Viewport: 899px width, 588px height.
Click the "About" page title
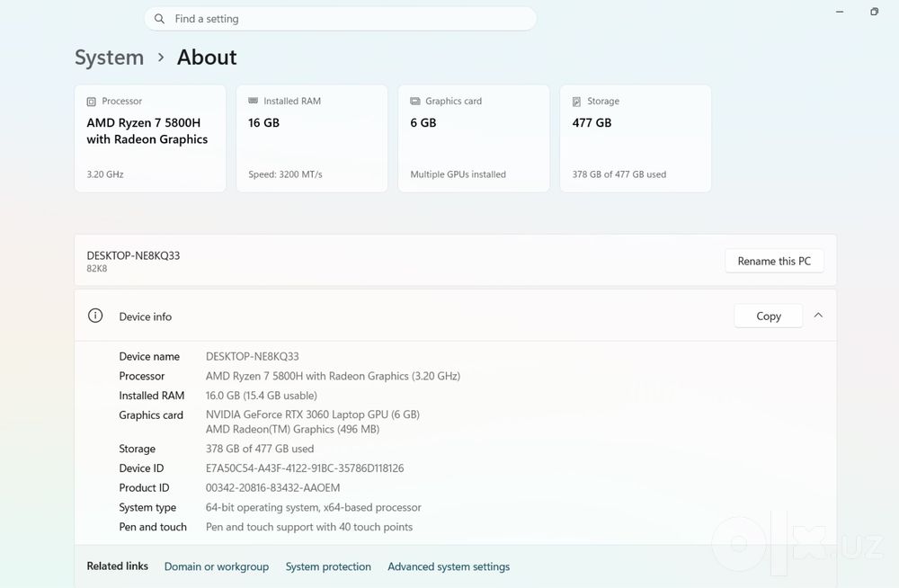pos(207,58)
